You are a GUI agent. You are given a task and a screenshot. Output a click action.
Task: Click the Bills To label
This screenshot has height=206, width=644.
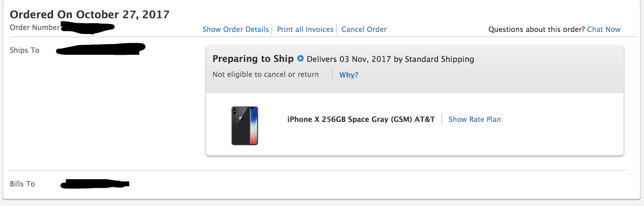(22, 184)
